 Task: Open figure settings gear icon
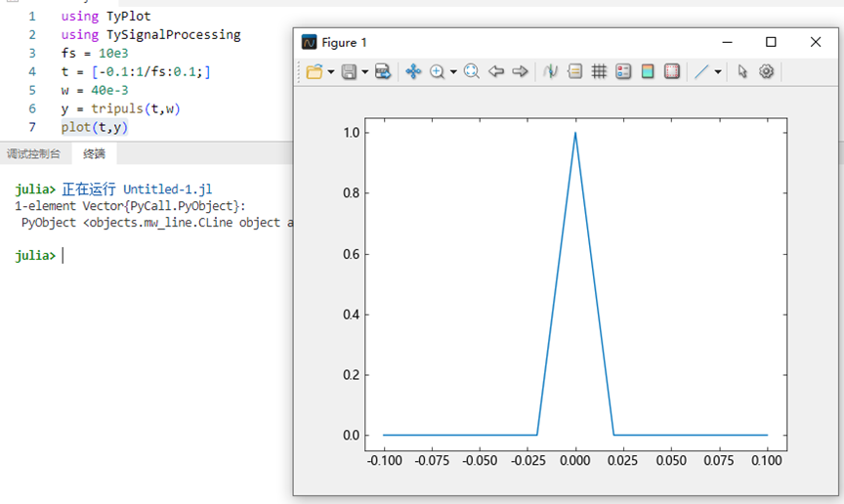tap(767, 71)
